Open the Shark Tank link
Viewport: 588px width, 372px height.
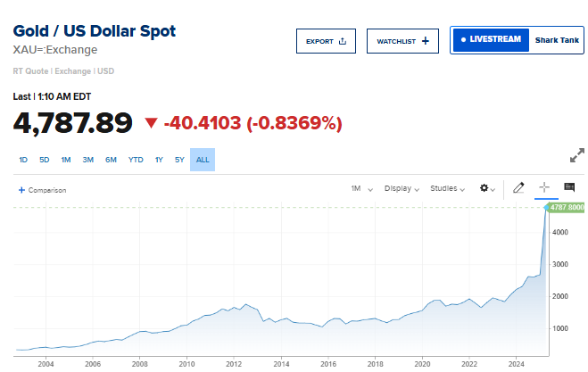coord(557,40)
